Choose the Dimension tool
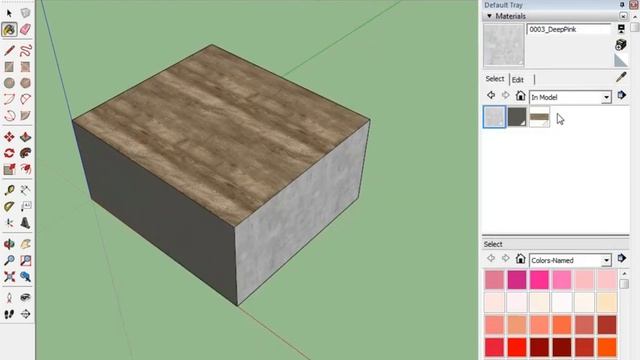This screenshot has height=360, width=640. click(25, 190)
